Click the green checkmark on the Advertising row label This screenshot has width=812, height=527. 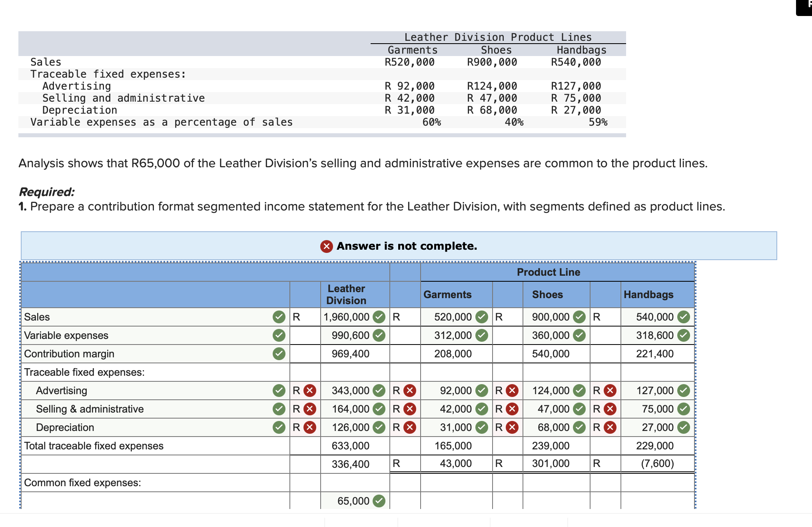click(279, 391)
